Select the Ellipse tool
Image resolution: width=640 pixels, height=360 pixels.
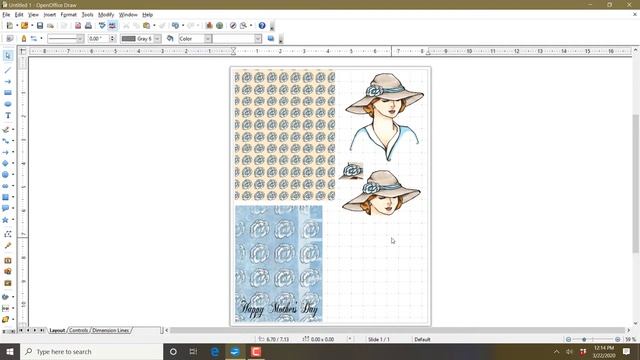tap(8, 104)
